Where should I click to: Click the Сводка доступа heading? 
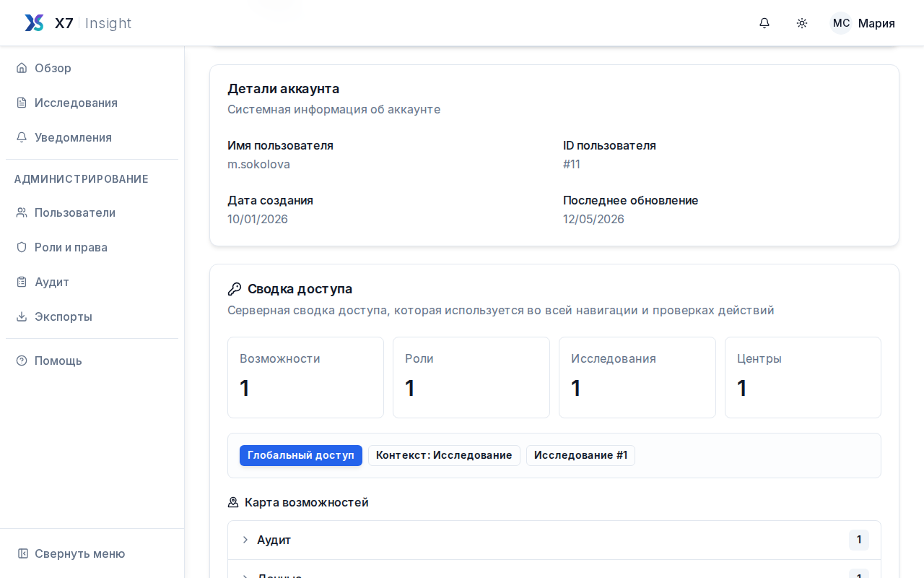300,289
